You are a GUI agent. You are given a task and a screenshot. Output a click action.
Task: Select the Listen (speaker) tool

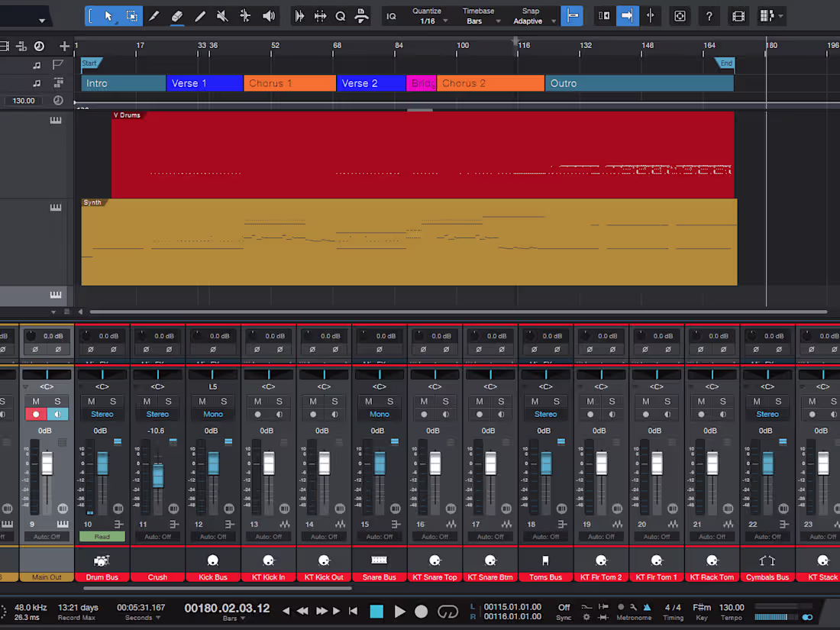[268, 16]
